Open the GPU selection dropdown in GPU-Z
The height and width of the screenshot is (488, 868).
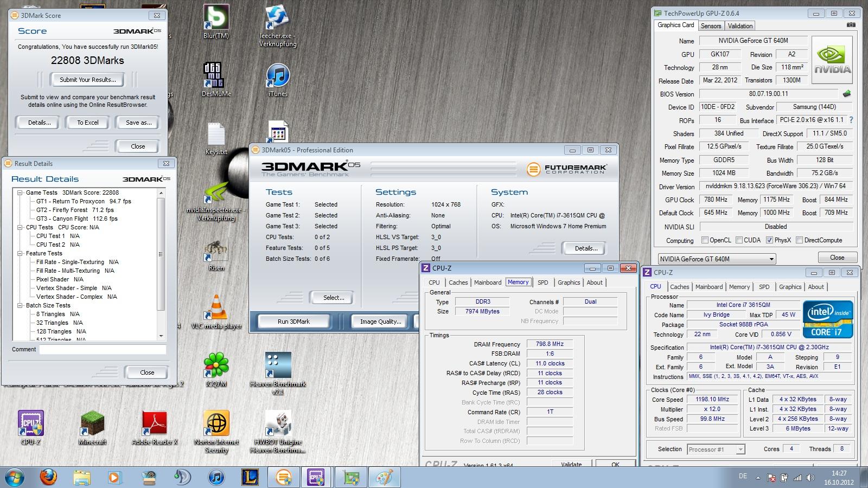click(717, 259)
